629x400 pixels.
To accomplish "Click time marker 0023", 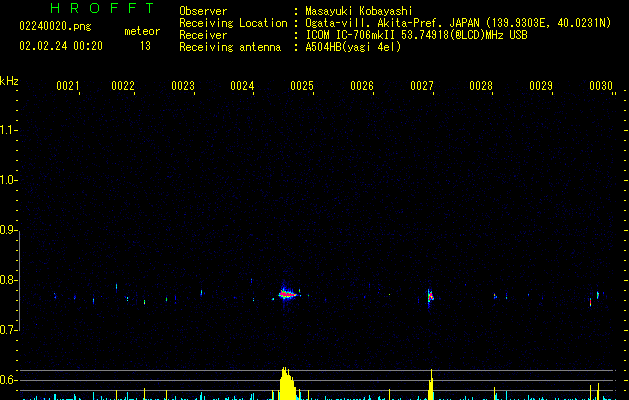I will pyautogui.click(x=183, y=86).
